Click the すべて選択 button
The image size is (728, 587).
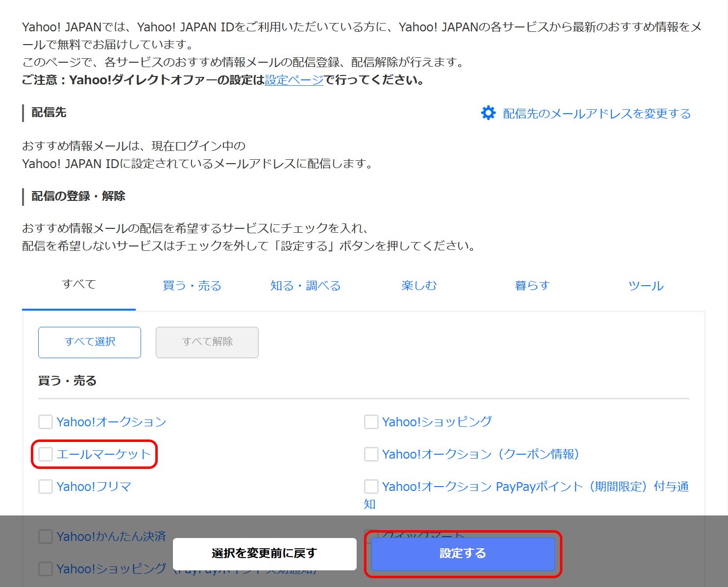coord(89,342)
